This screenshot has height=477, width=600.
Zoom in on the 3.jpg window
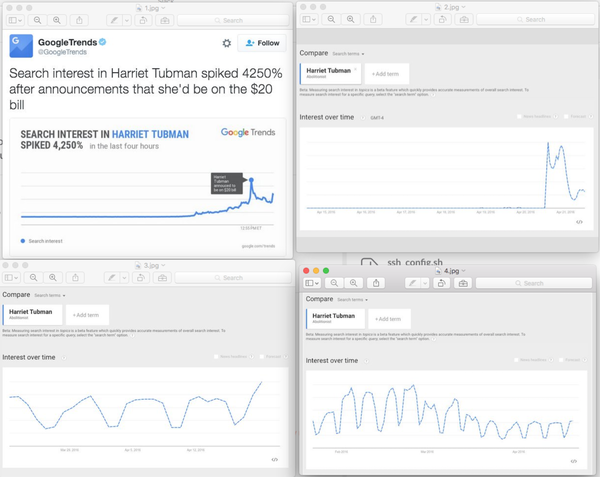[53, 278]
